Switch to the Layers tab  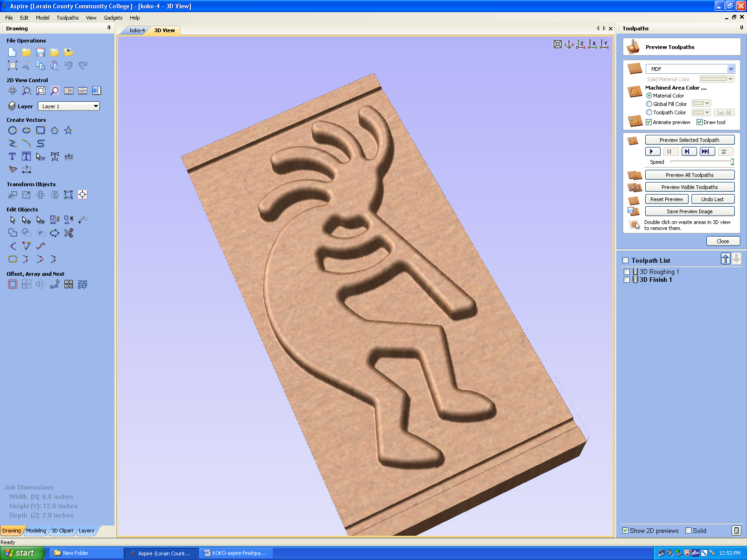(x=86, y=531)
